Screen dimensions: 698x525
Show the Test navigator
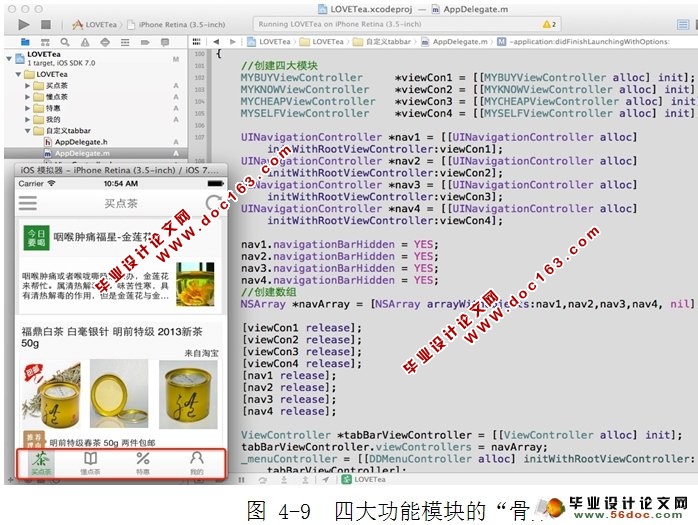click(105, 42)
